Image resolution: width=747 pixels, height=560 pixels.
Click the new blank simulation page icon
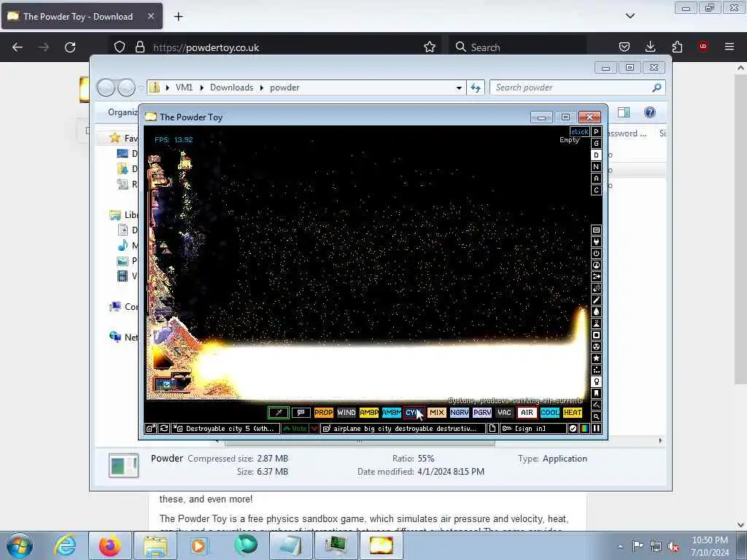click(492, 429)
